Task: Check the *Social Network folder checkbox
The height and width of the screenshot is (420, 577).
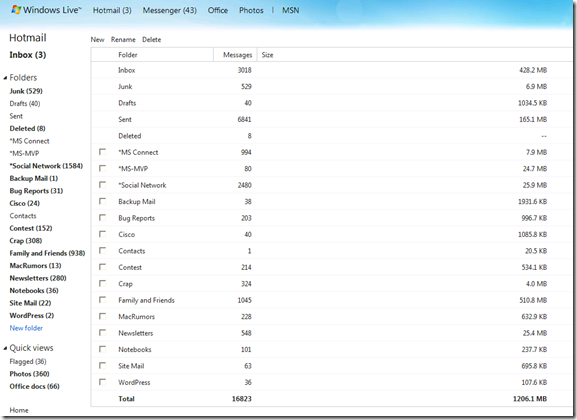Action: click(102, 184)
